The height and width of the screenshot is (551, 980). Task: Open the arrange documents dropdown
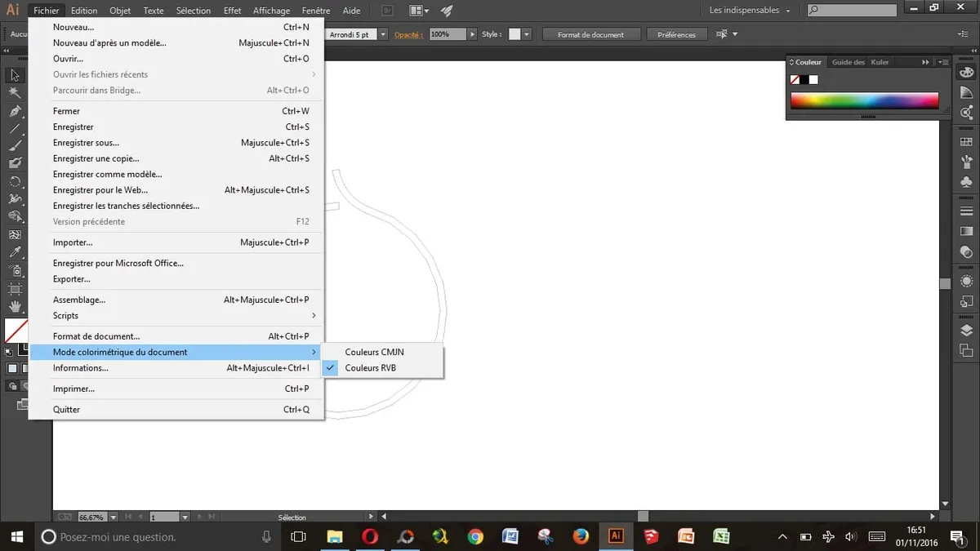pos(419,11)
